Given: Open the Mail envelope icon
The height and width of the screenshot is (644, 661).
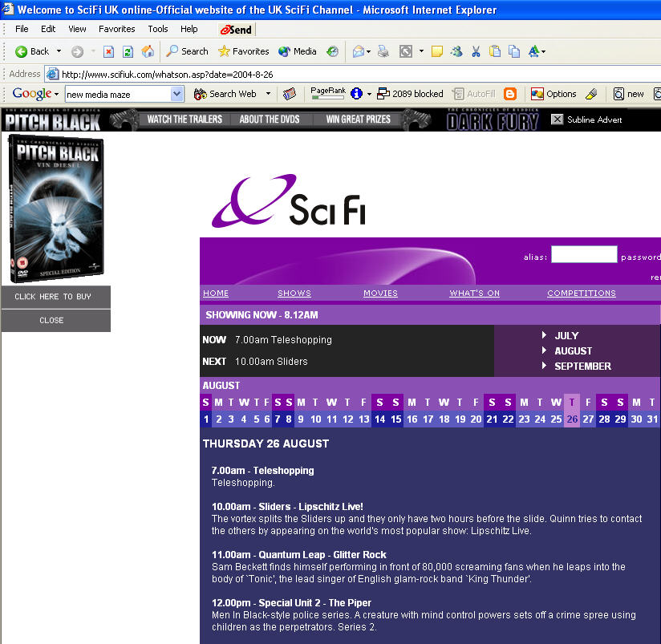Looking at the screenshot, I should coord(359,51).
